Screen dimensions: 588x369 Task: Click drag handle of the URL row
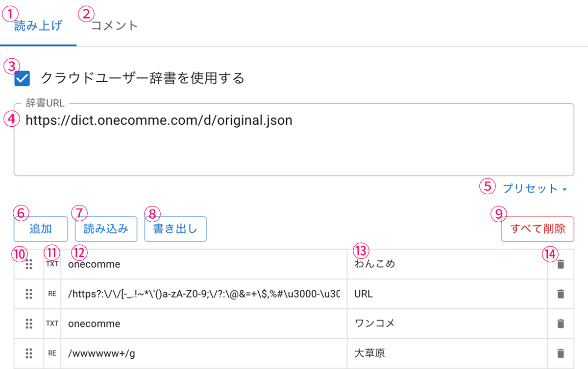(x=29, y=294)
